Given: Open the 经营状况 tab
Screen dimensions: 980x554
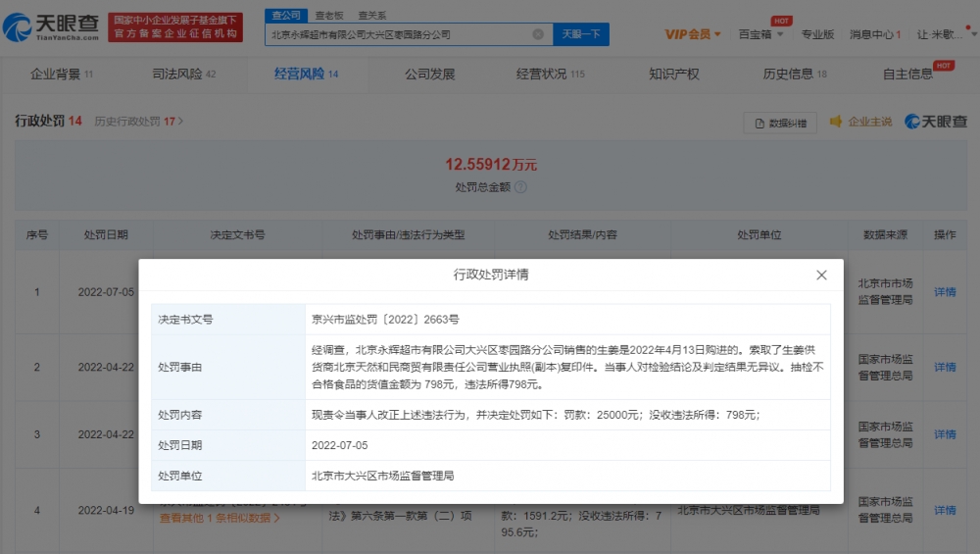Looking at the screenshot, I should [550, 74].
